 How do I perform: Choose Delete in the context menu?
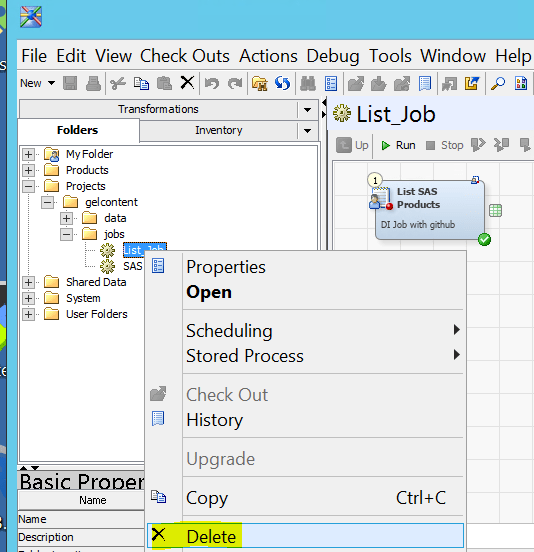click(x=306, y=536)
